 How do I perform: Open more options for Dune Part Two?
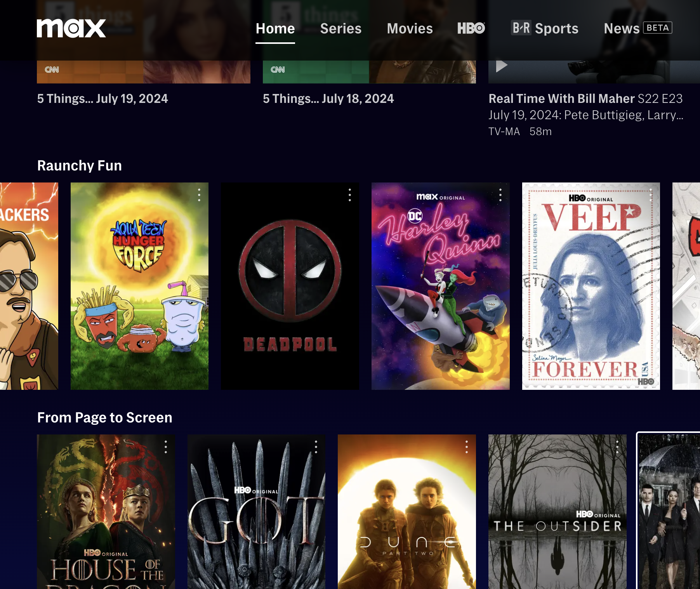[467, 447]
